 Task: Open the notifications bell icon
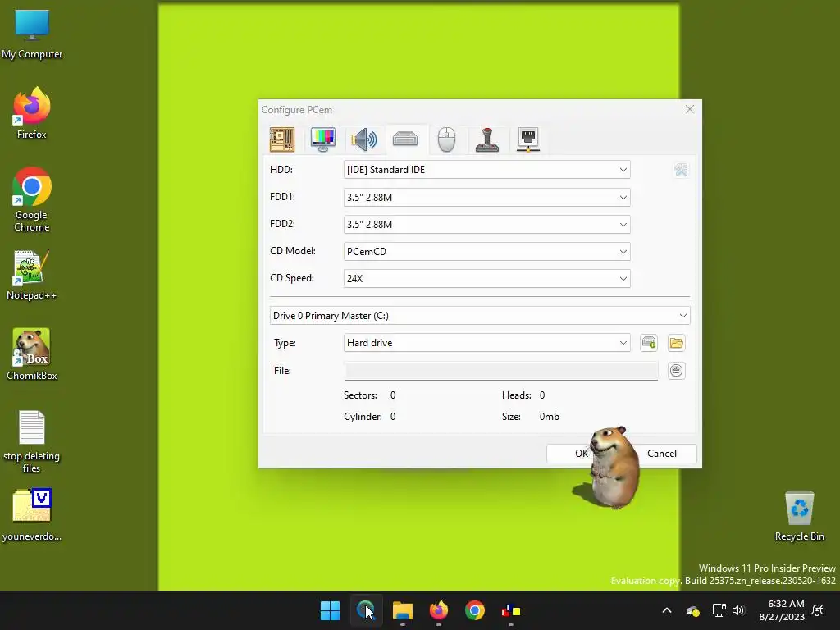(818, 610)
